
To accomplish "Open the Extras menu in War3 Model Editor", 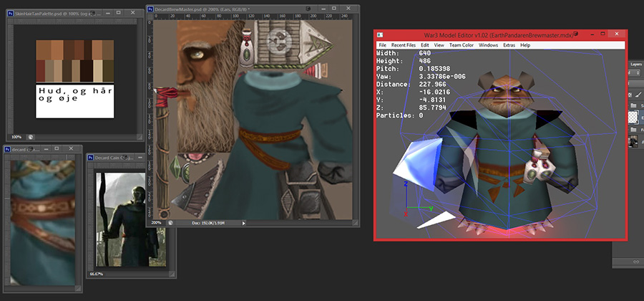I will (509, 45).
